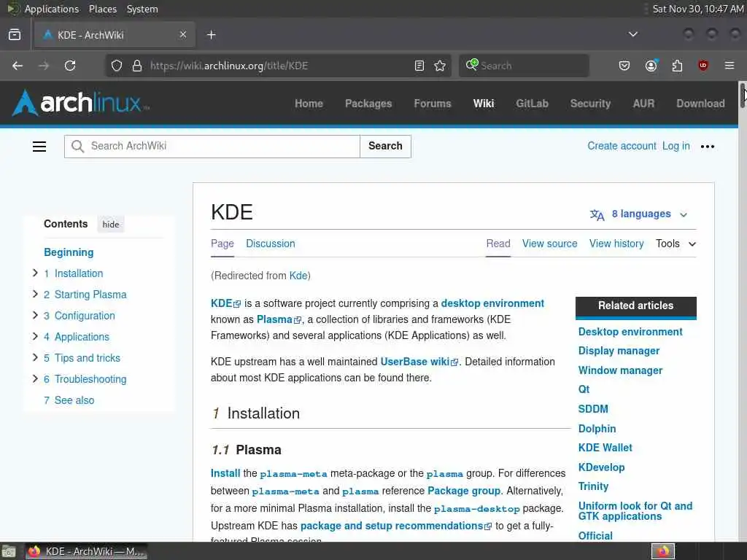Click the Arch Linux logo
The image size is (747, 560).
[80, 103]
